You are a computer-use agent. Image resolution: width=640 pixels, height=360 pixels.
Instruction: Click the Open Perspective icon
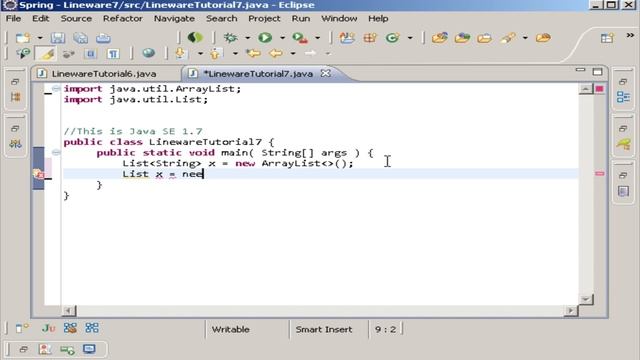[x=607, y=38]
